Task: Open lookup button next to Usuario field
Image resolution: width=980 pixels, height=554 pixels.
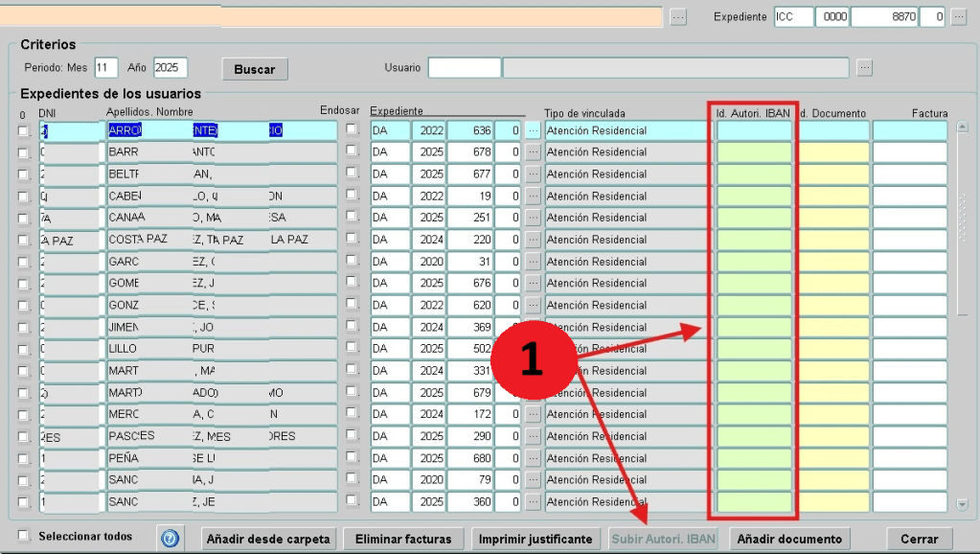Action: pos(864,68)
